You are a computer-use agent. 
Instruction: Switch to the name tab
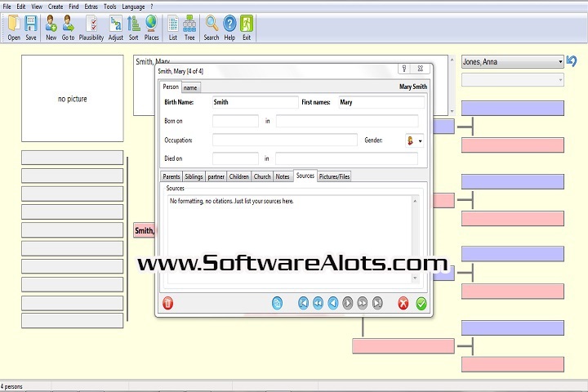(190, 87)
